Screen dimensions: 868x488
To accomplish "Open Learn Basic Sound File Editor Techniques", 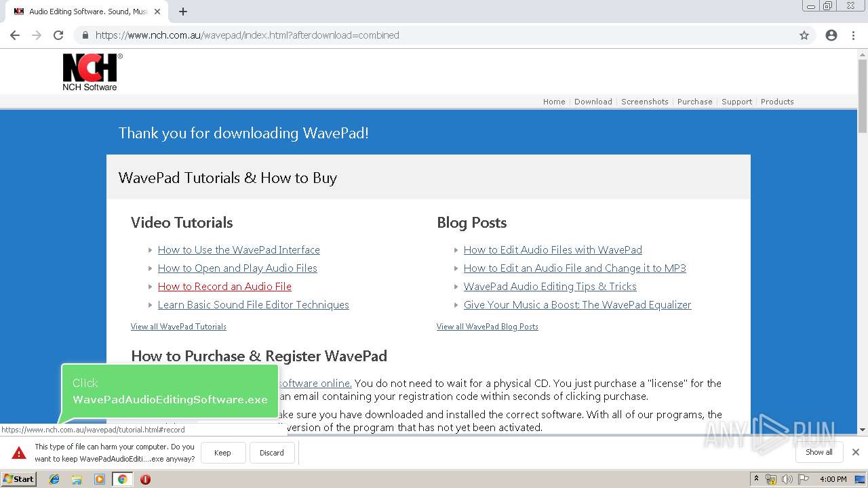I will click(x=254, y=305).
